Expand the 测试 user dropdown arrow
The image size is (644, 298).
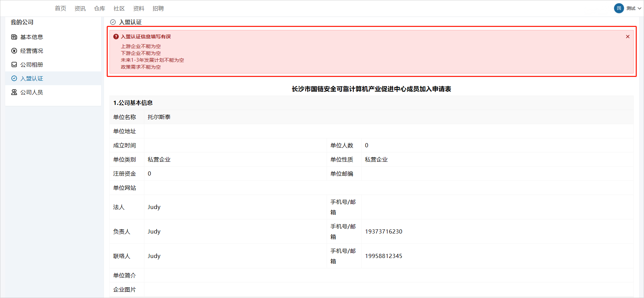[639, 8]
